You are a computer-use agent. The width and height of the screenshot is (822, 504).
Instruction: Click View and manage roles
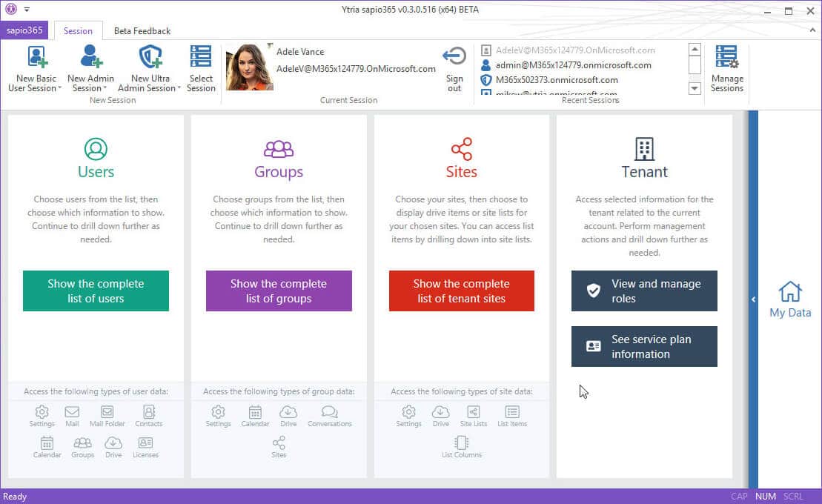644,291
